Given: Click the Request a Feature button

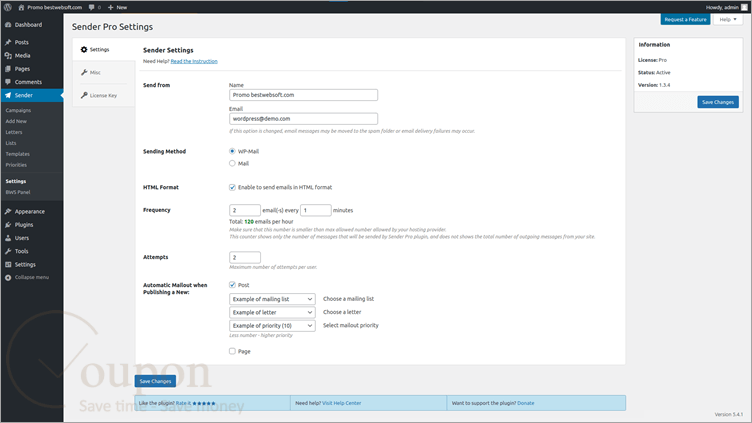Looking at the screenshot, I should click(x=685, y=20).
